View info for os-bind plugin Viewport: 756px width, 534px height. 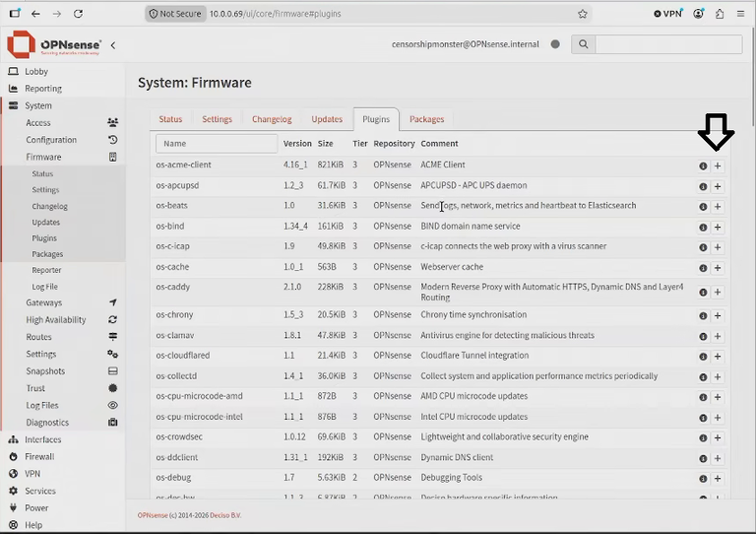click(703, 228)
